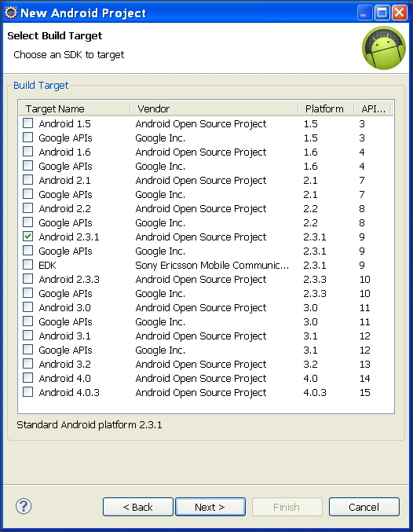Click the Platform column header

326,108
